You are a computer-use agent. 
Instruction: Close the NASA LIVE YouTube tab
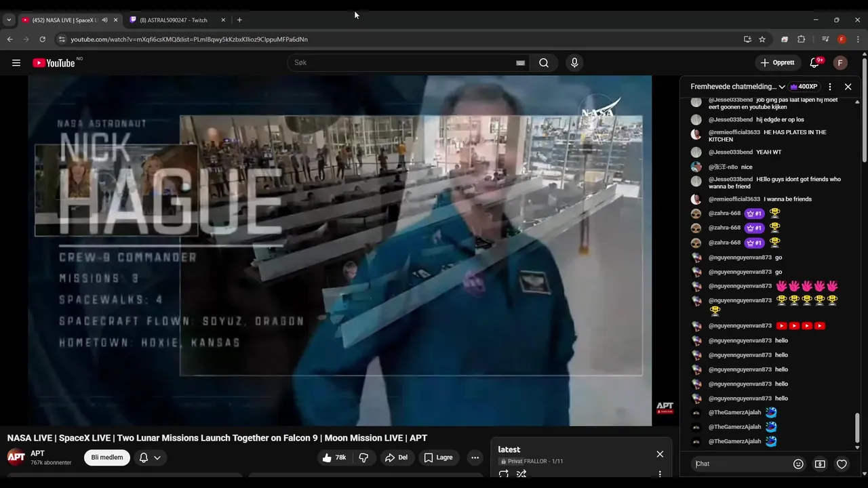coord(115,20)
